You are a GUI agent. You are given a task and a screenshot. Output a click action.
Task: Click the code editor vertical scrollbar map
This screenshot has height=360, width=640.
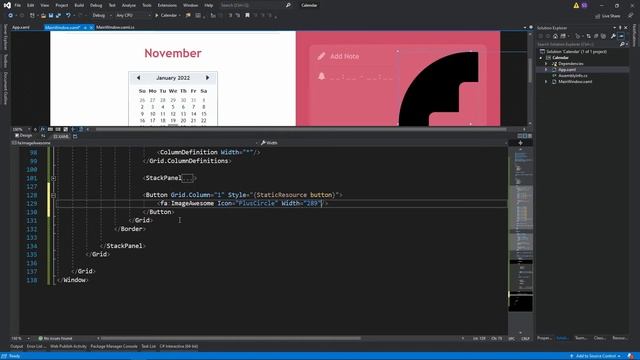click(520, 241)
